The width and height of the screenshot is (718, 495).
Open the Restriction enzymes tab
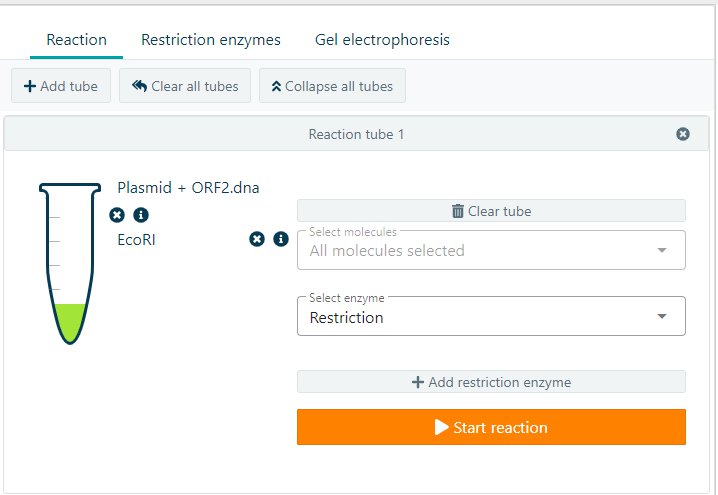coord(211,40)
